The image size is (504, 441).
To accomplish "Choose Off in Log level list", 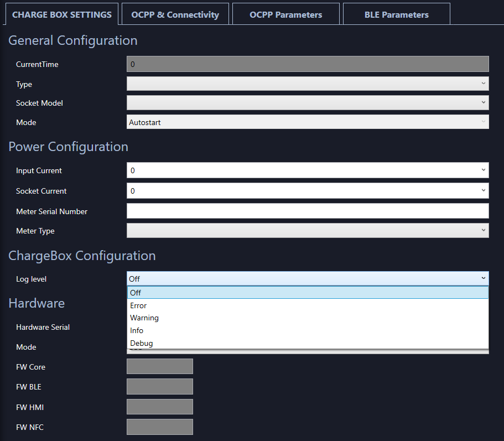I will click(308, 293).
